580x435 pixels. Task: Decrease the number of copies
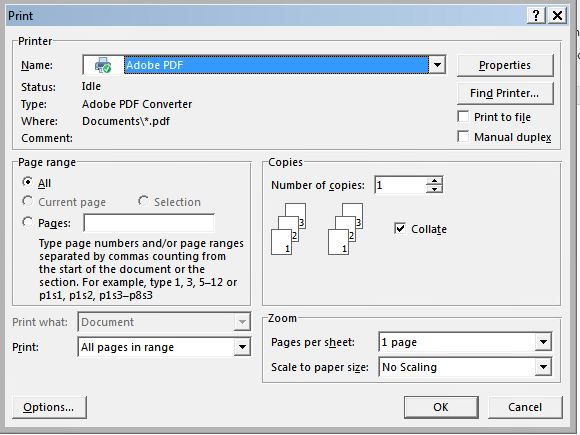[x=434, y=189]
